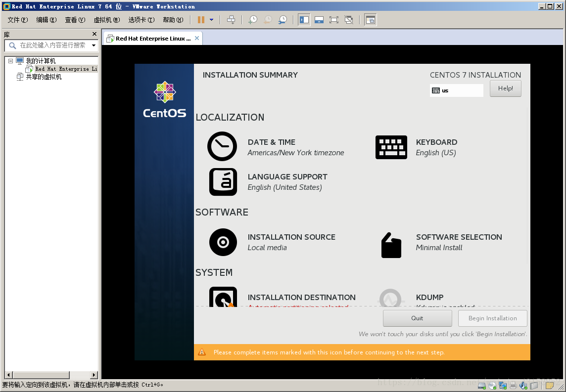
Task: Open the library search dropdown arrow
Action: (94, 45)
